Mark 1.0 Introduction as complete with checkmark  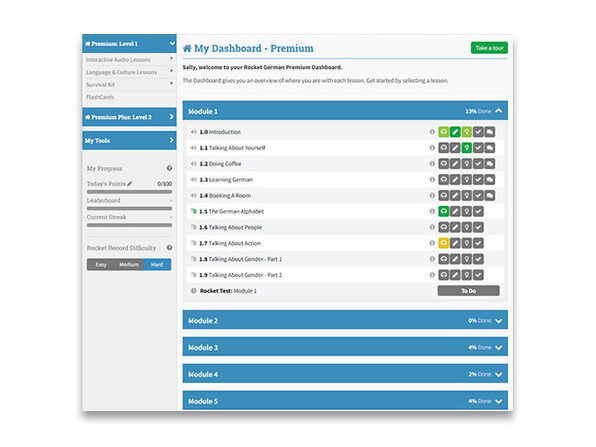click(x=478, y=132)
